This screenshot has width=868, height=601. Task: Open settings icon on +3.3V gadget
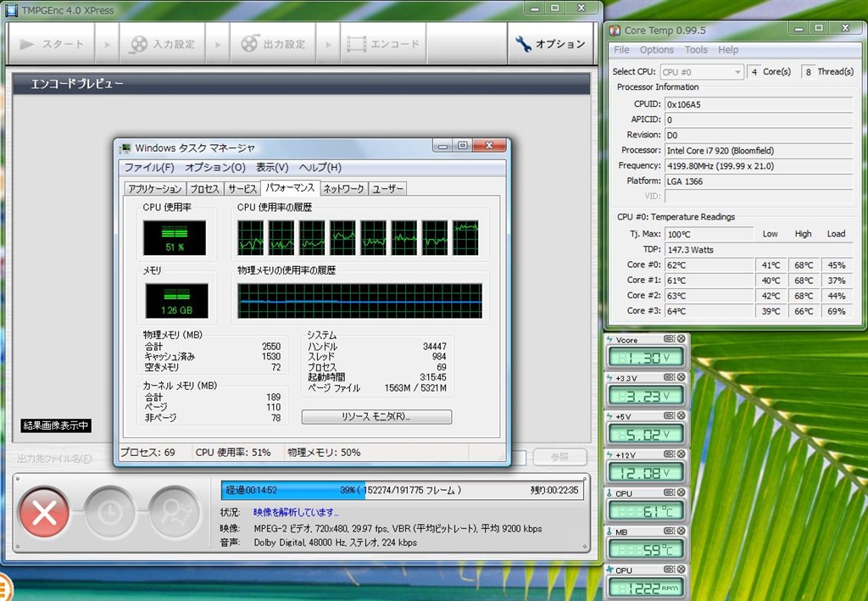(670, 377)
